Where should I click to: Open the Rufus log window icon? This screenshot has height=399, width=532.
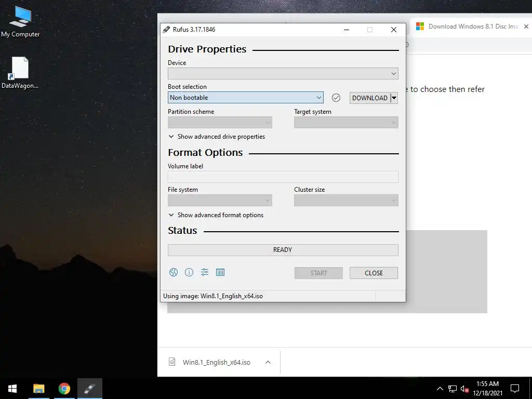point(220,272)
